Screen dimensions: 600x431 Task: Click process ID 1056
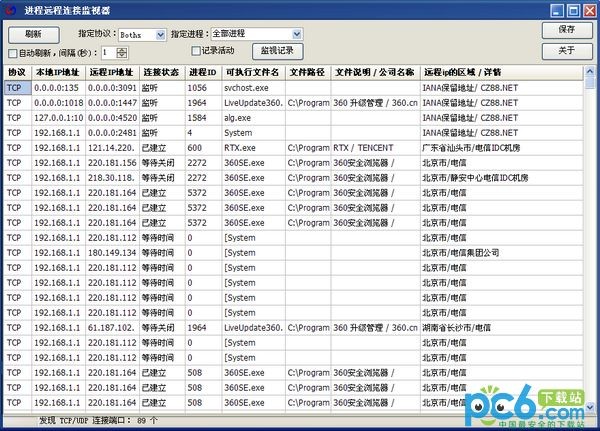point(204,88)
